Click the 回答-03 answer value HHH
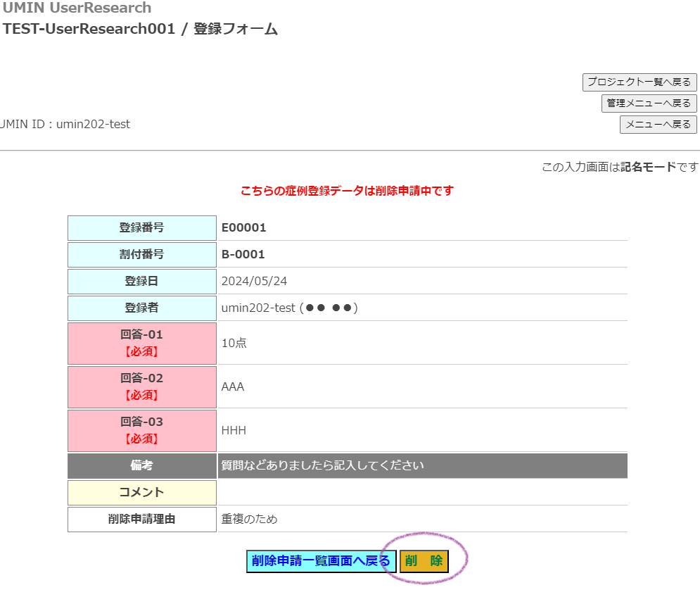 [234, 430]
